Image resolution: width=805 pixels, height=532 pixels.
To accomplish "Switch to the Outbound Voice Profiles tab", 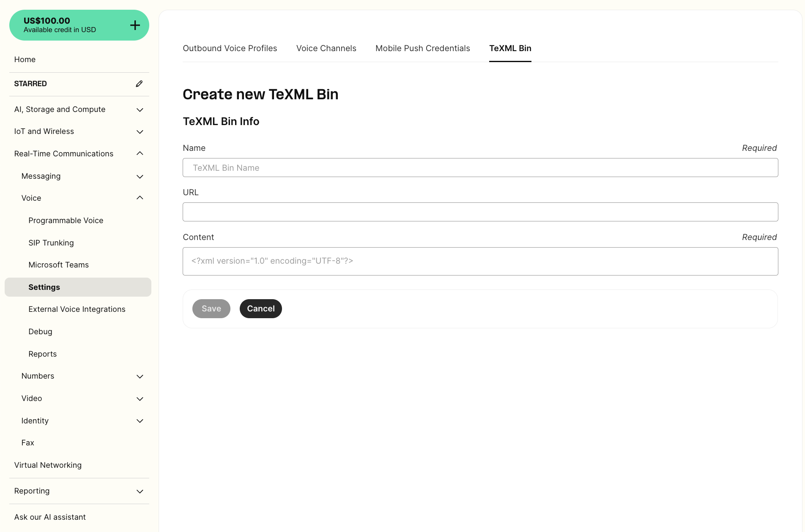I will 230,48.
